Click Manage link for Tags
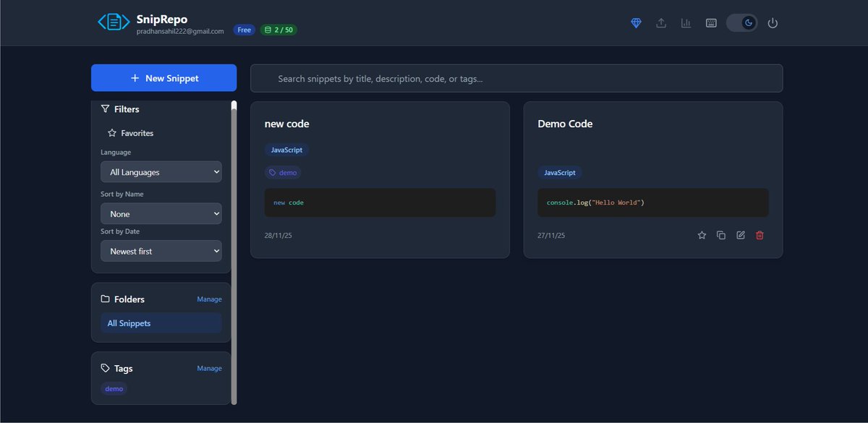The width and height of the screenshot is (868, 423). tap(209, 369)
